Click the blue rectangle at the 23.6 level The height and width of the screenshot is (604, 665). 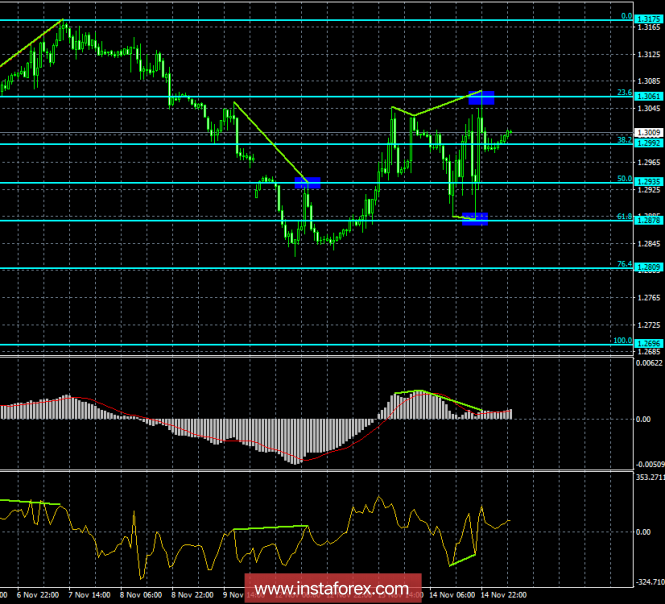coord(481,99)
